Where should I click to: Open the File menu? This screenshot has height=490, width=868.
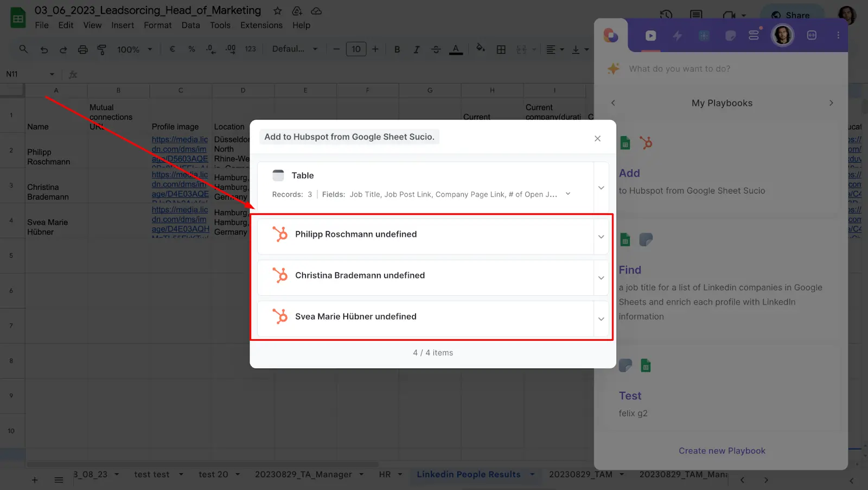tap(42, 25)
